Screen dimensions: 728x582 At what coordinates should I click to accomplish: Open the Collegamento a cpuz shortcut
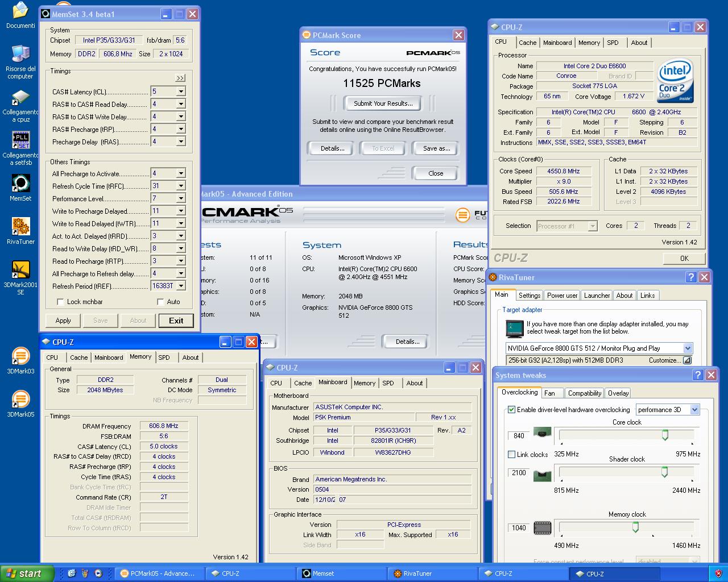(x=20, y=105)
